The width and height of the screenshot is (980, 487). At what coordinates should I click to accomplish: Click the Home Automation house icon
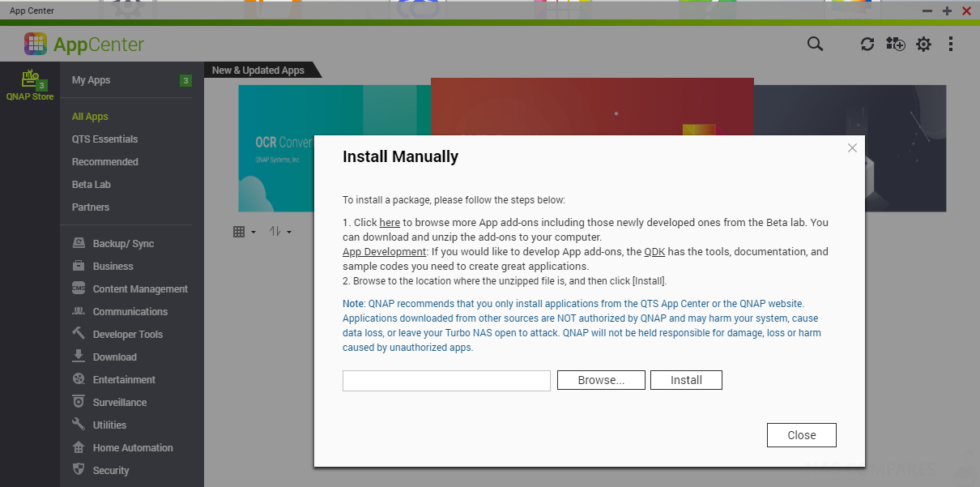[x=79, y=447]
